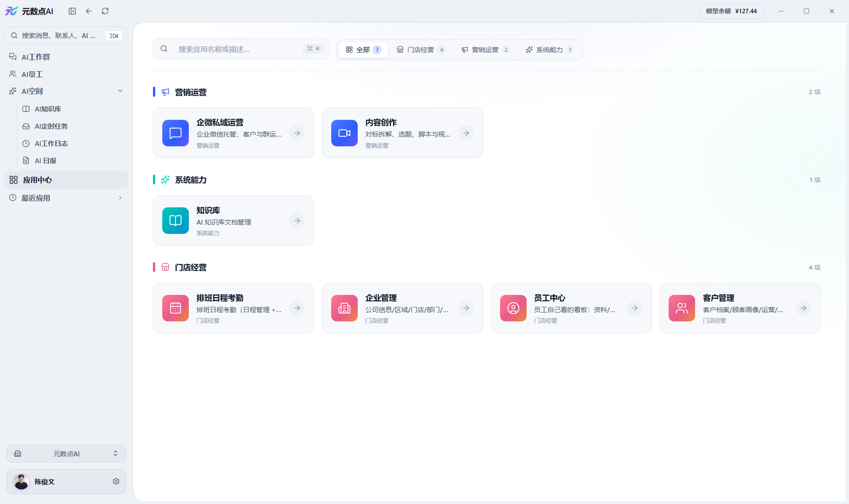Open the 企业管理 building icon
Image resolution: width=849 pixels, height=504 pixels.
click(x=344, y=308)
